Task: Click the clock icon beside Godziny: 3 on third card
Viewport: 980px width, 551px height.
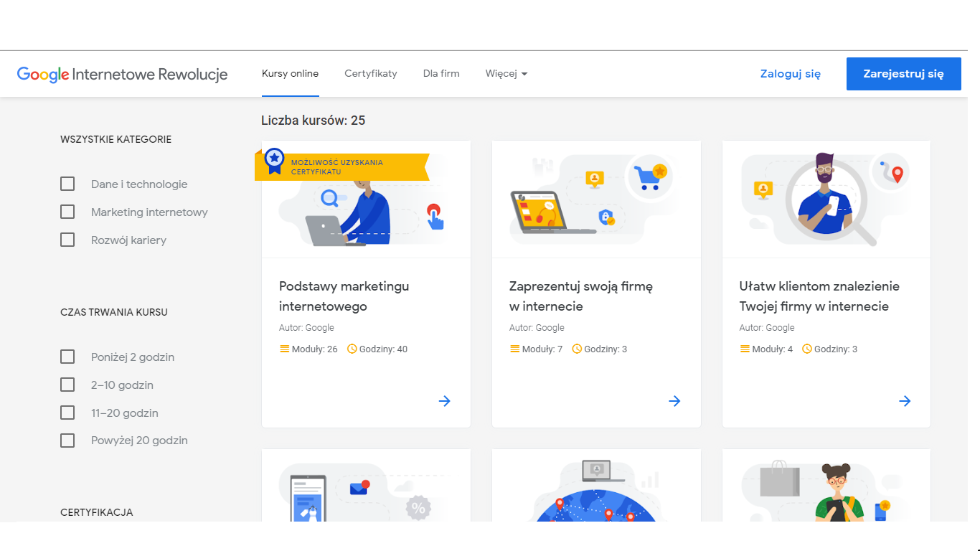Action: click(807, 349)
